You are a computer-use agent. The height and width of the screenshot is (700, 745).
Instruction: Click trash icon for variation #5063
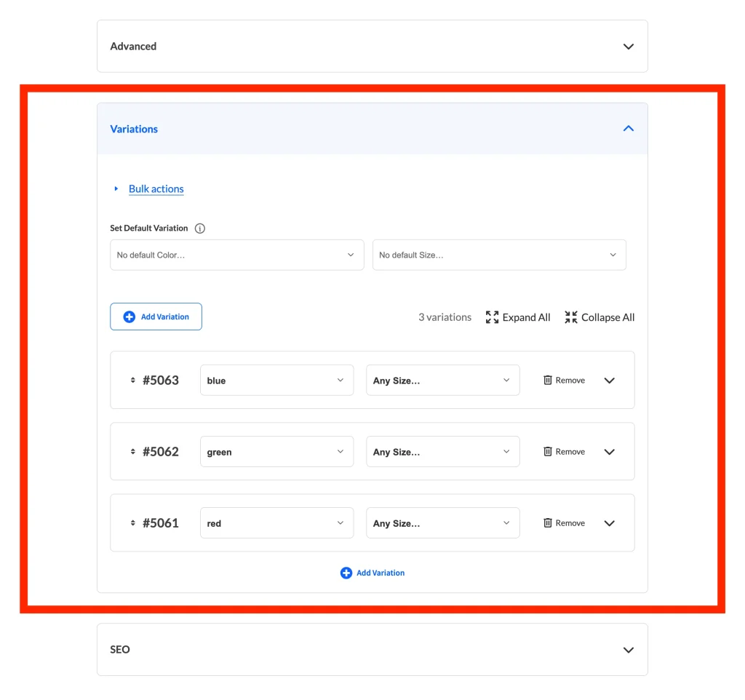[548, 381]
